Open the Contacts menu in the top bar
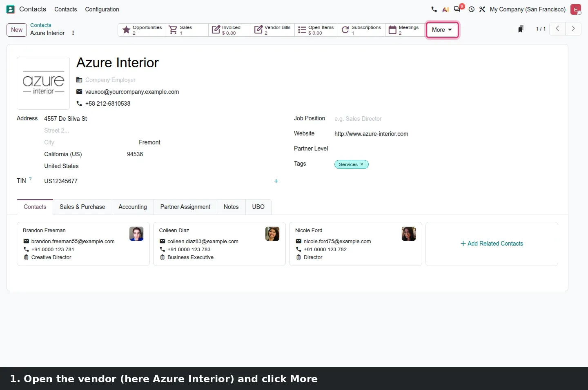This screenshot has height=390, width=588. click(66, 9)
